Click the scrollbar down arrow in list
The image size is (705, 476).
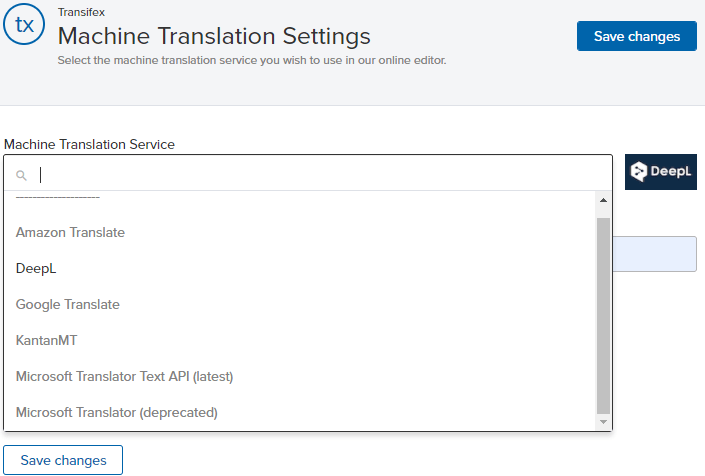tap(603, 422)
